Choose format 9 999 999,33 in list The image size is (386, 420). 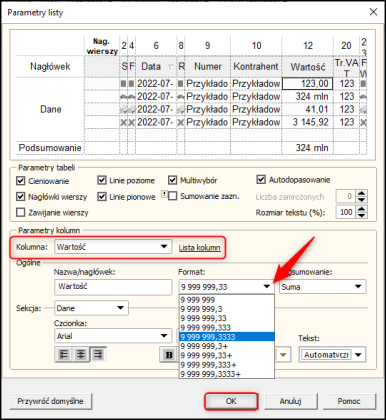pos(227,318)
